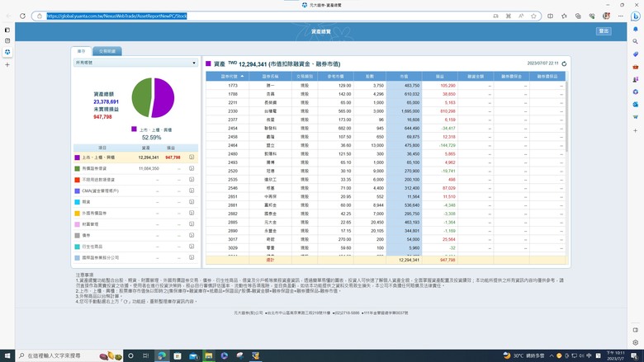Click the loss value -144,729 cell

(x=447, y=145)
